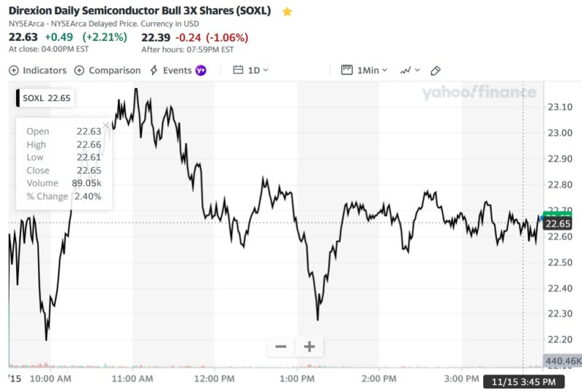Click the calendar icon beside 1D
The width and height of the screenshot is (582, 392).
pyautogui.click(x=238, y=71)
